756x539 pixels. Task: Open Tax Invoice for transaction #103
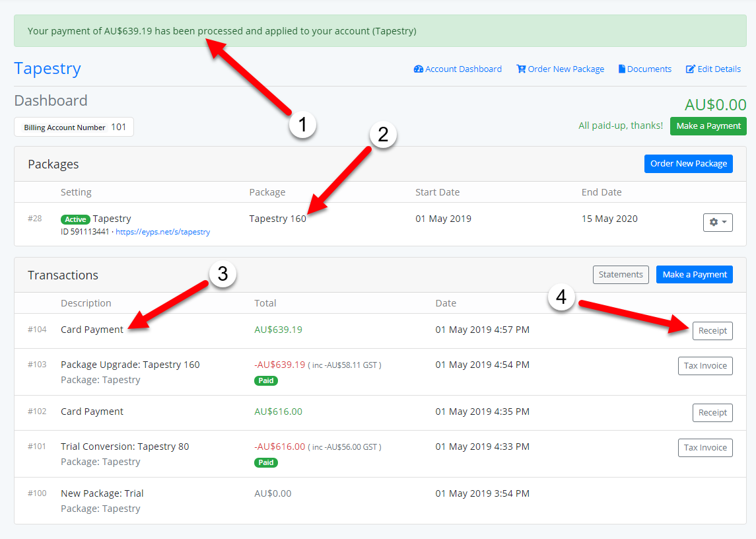tap(705, 366)
